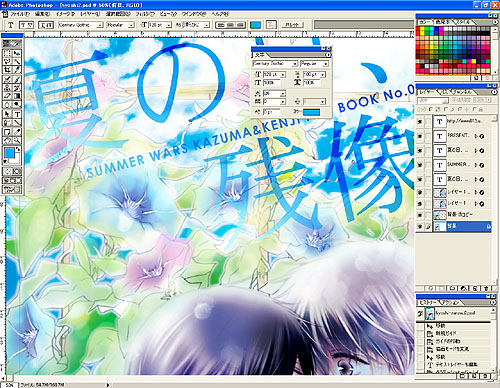The height and width of the screenshot is (388, 500).
Task: Select the Pen tool
Action: point(7,123)
